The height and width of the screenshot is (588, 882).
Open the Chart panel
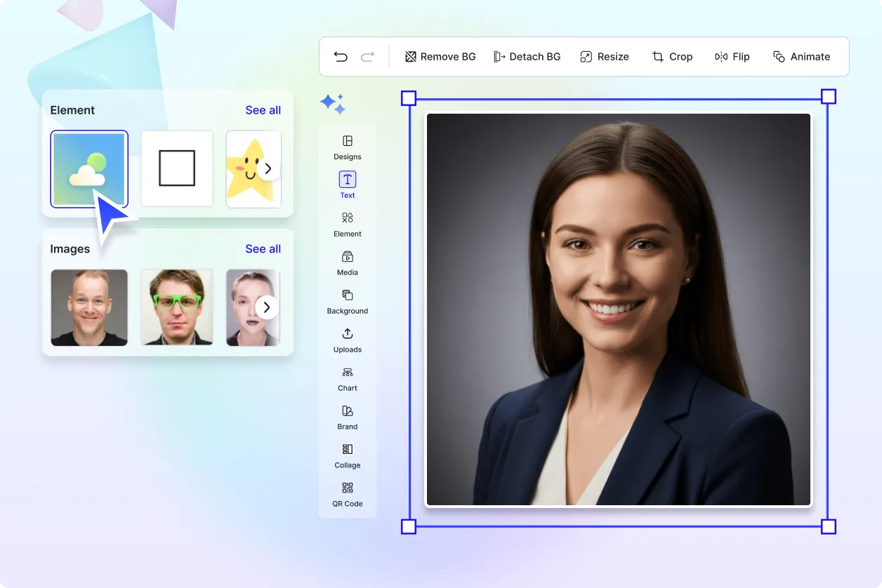(x=347, y=379)
